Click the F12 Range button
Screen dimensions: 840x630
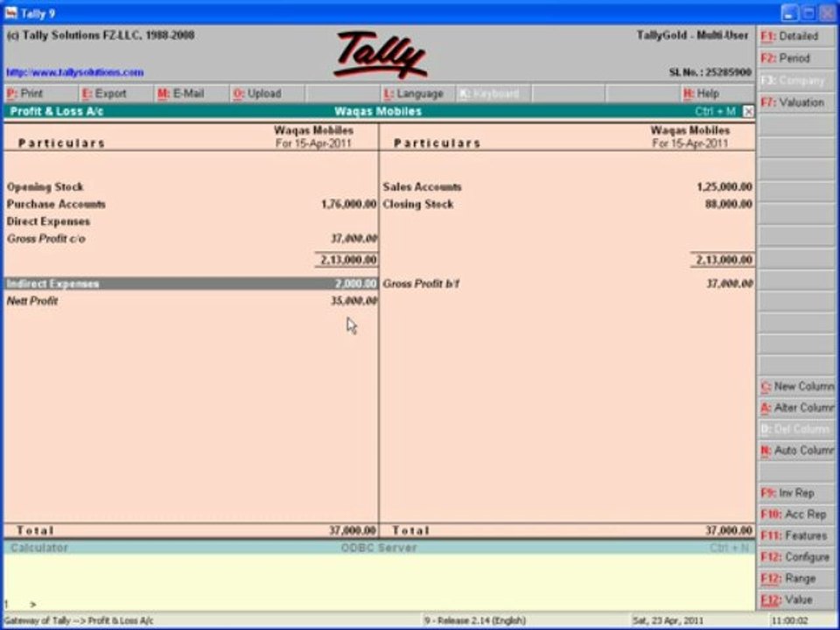point(796,578)
